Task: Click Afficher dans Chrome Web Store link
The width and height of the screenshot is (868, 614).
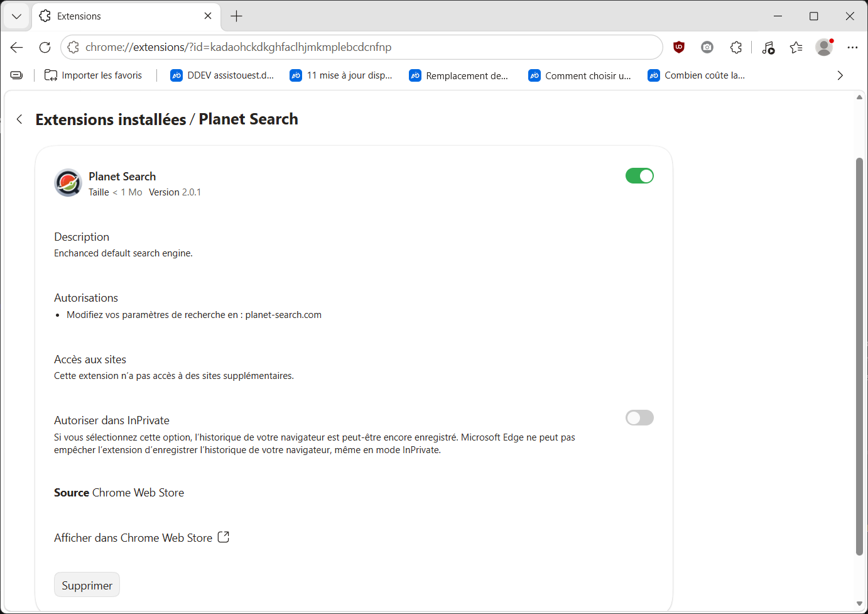Action: tap(141, 538)
